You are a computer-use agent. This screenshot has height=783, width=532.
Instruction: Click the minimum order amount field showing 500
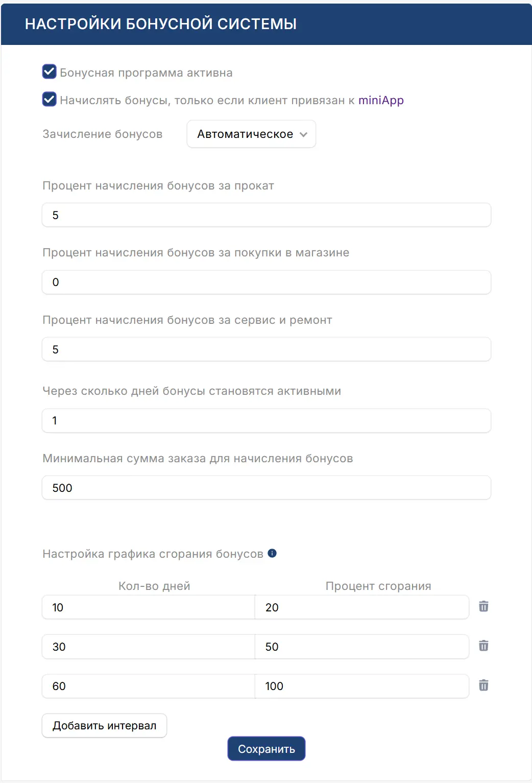pyautogui.click(x=266, y=488)
